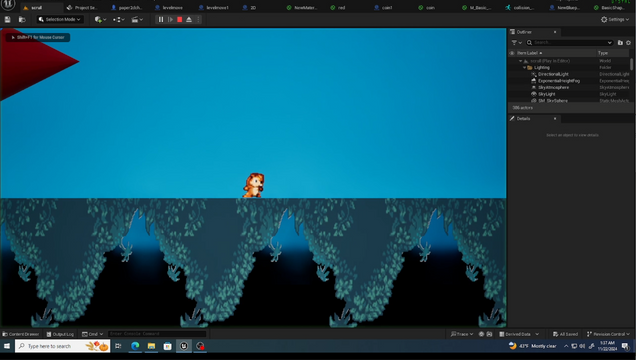This screenshot has height=360, width=636.
Task: Open the Outliner settings gear
Action: [x=628, y=43]
